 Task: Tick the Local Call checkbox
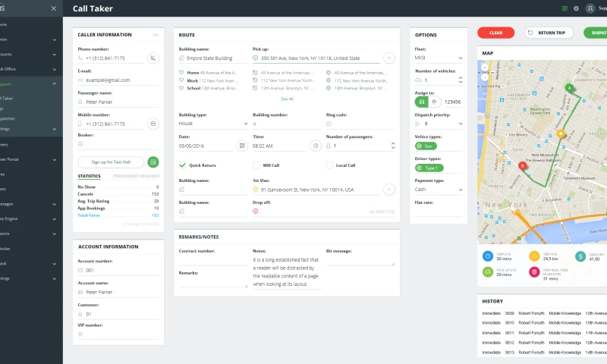[x=330, y=165]
